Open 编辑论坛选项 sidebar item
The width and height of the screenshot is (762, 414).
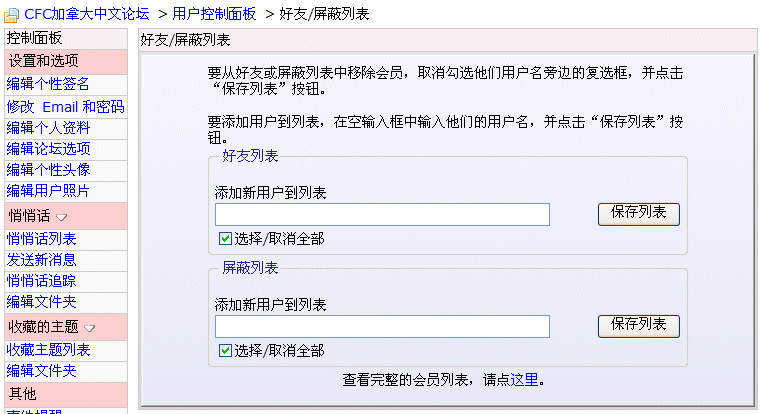pos(48,149)
